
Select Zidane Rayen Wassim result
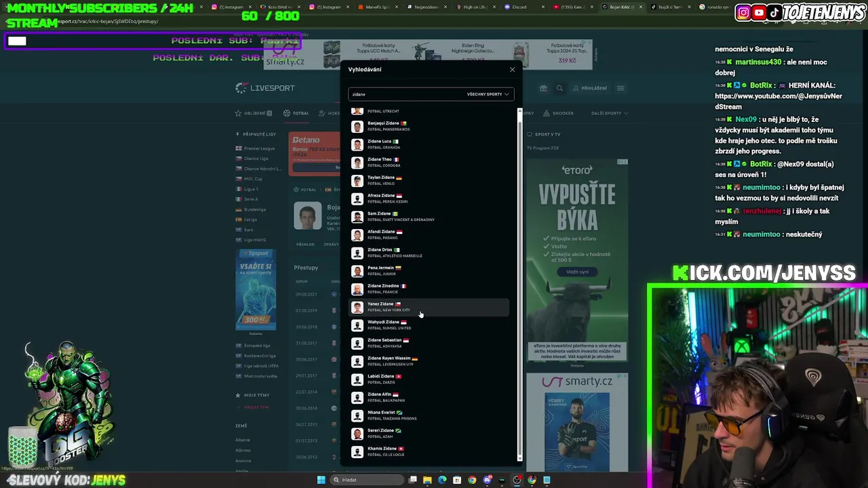pos(429,361)
